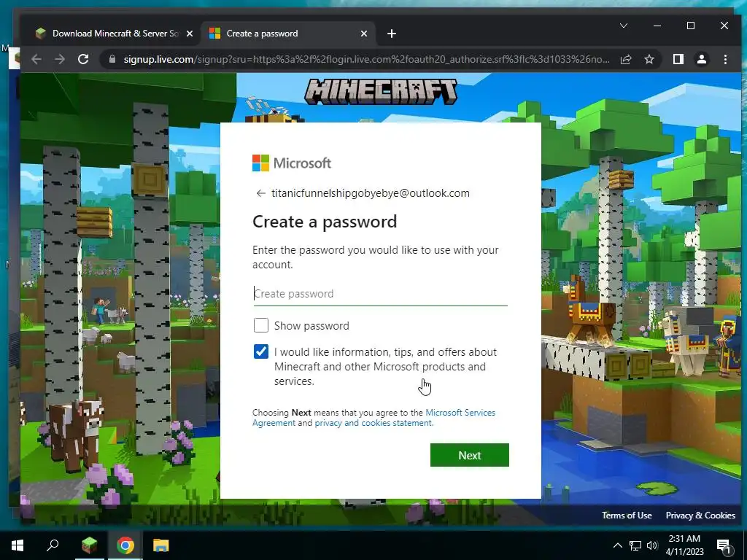The width and height of the screenshot is (747, 560).
Task: Open the tab search chevron
Action: point(624,26)
